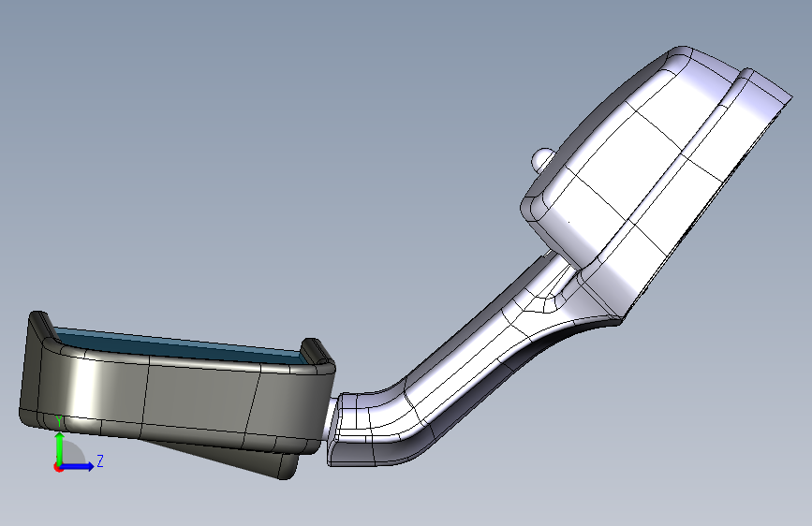Viewport: 812px width, 526px height.
Task: Select the white handle's large head section
Action: click(x=657, y=182)
